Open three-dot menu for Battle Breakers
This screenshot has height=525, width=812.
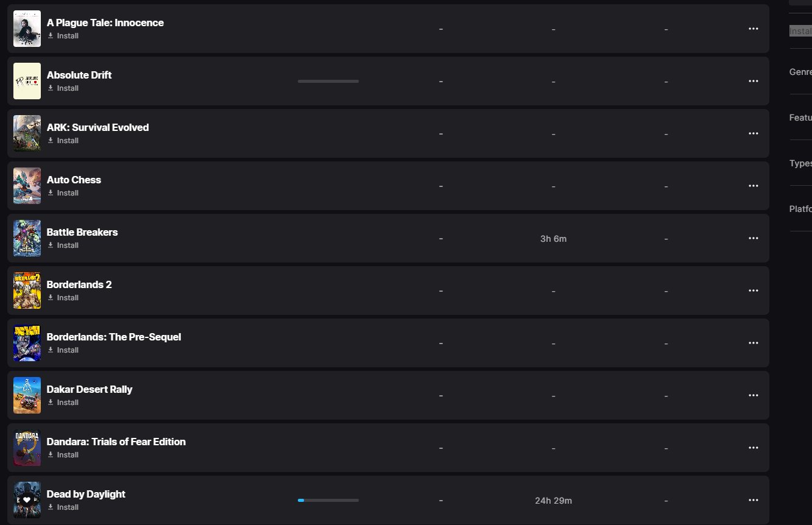pyautogui.click(x=753, y=238)
